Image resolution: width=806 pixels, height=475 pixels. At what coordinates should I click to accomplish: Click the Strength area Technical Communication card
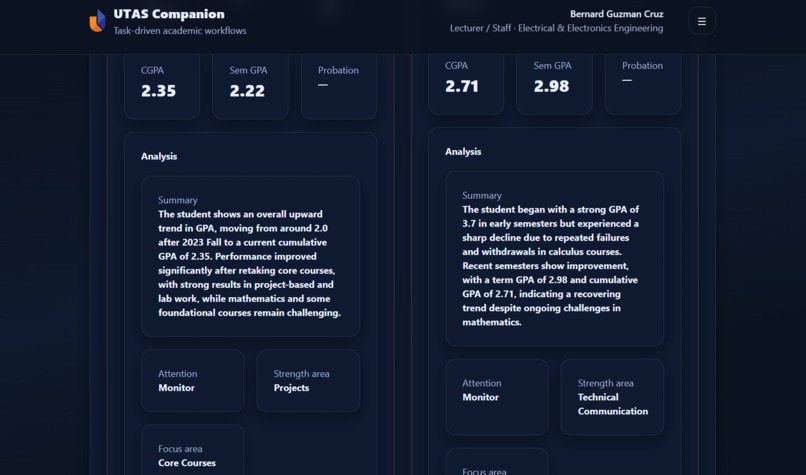[612, 397]
